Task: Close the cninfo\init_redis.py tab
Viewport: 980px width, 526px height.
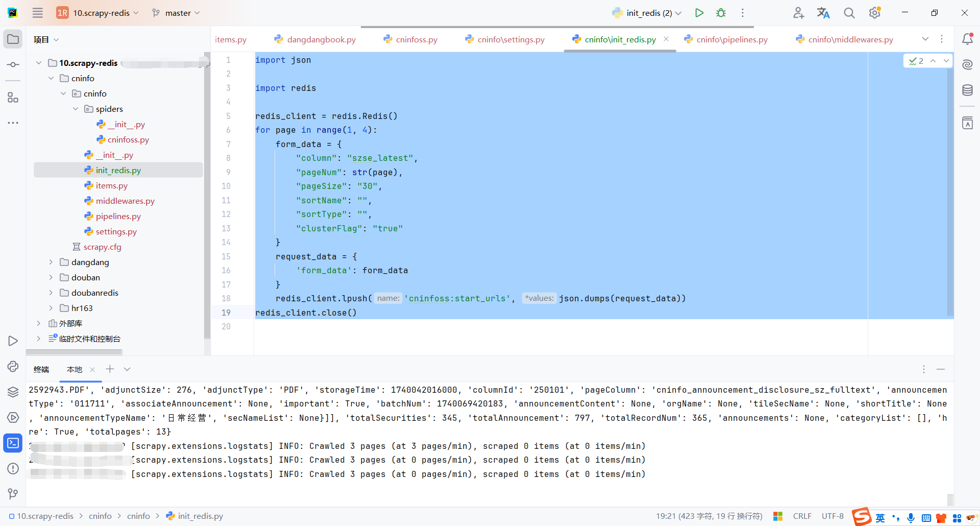Action: (x=666, y=39)
